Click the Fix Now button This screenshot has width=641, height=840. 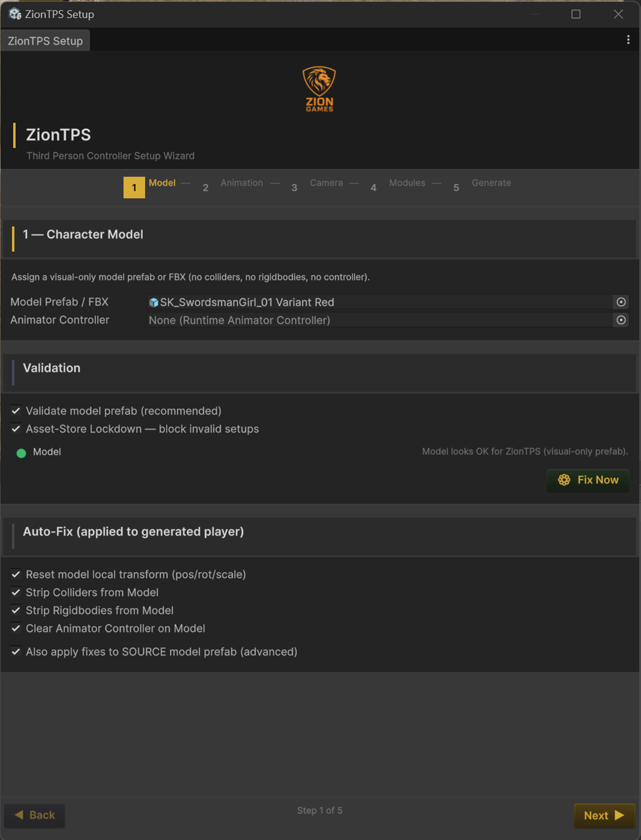pyautogui.click(x=588, y=480)
